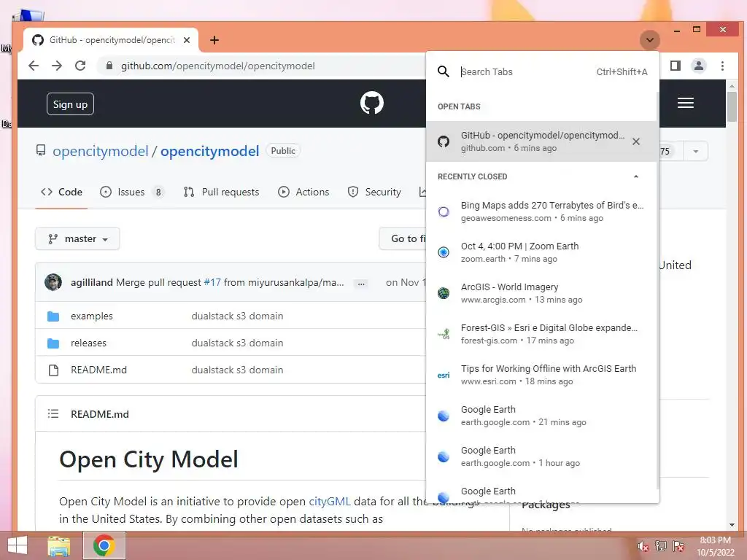Reopen the Forest-GIS closed tab
This screenshot has width=747, height=560.
tap(542, 334)
